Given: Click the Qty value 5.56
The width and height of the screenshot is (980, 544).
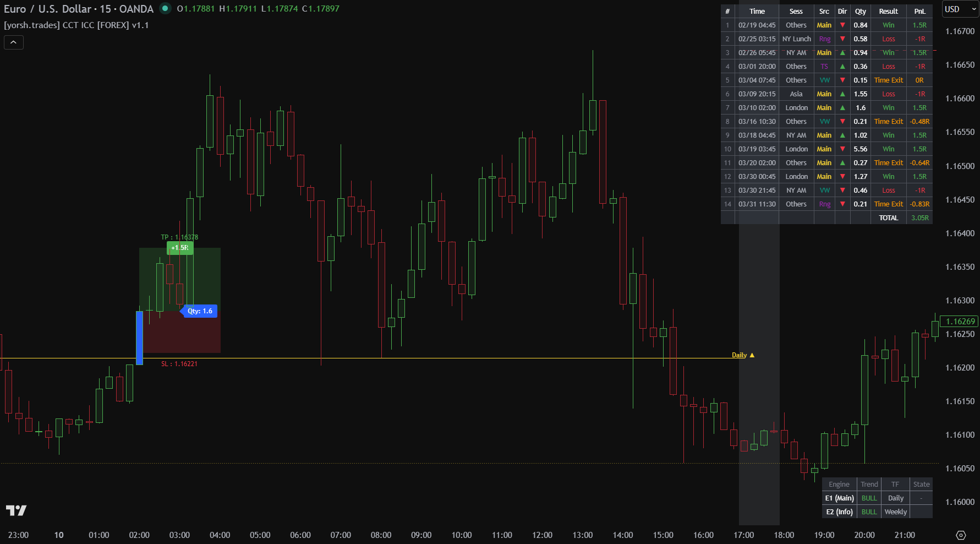Looking at the screenshot, I should [860, 149].
